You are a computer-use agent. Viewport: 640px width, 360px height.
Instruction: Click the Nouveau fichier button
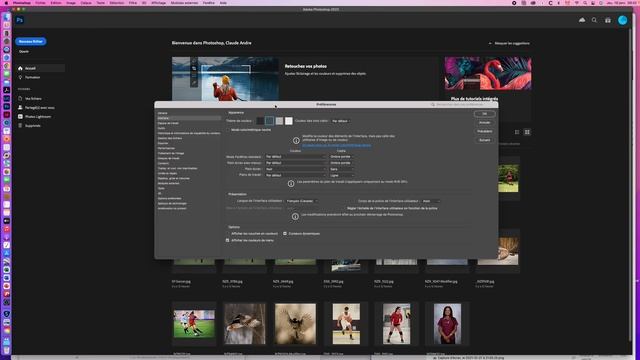31,41
